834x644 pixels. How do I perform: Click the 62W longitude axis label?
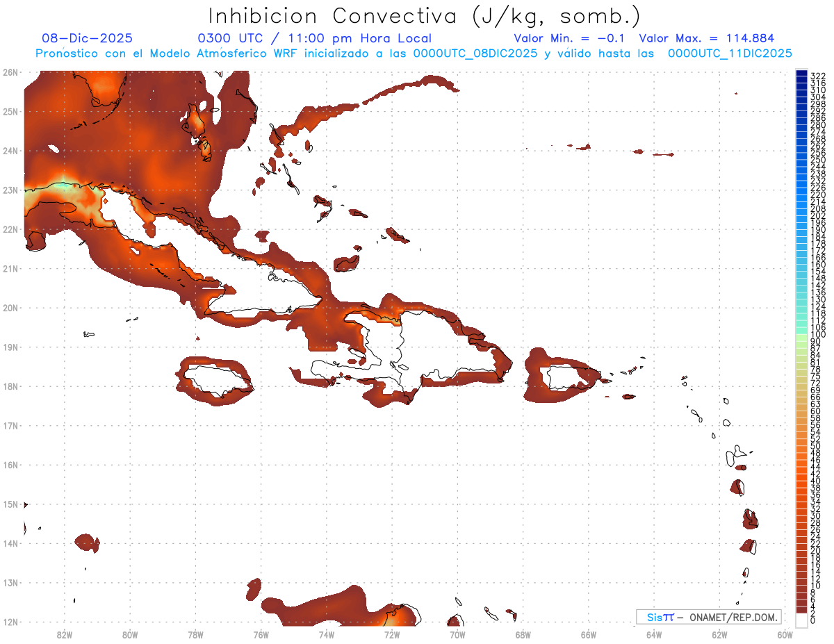click(719, 634)
